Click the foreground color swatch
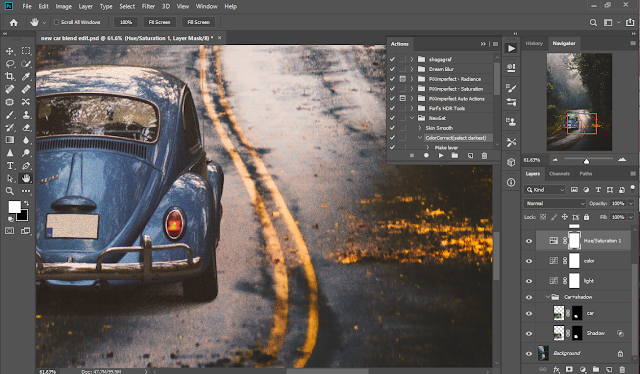Viewport: 640px width, 374px height. pos(14,207)
